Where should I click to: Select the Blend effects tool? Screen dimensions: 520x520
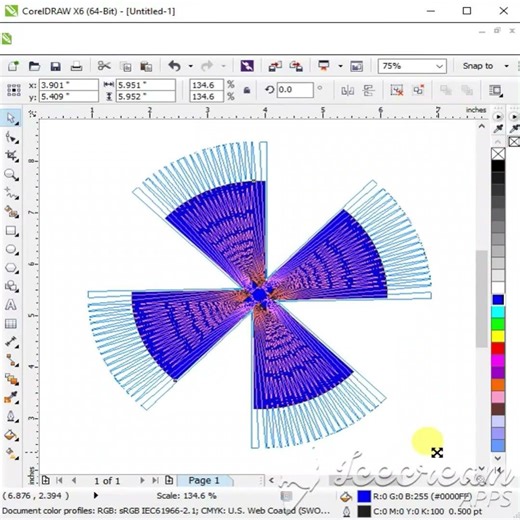click(x=11, y=379)
